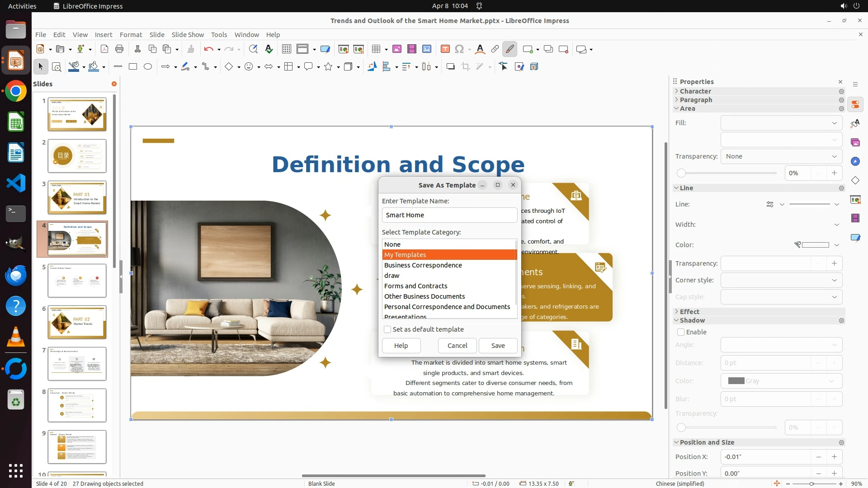
Task: Click Cancel in Save As Template dialog
Action: (x=457, y=346)
